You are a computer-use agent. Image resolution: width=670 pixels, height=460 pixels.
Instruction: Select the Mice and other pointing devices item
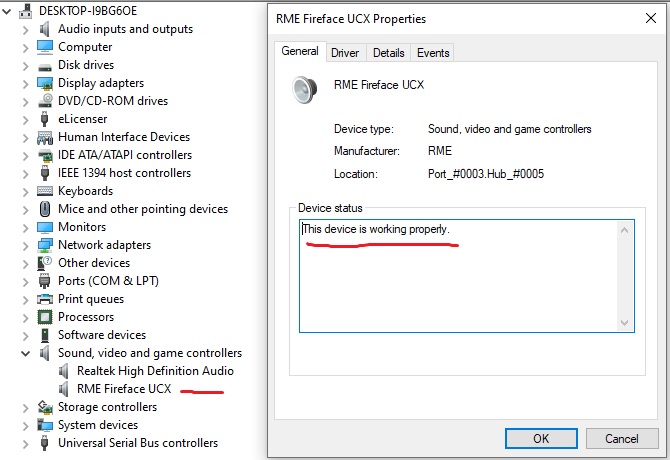tap(142, 209)
